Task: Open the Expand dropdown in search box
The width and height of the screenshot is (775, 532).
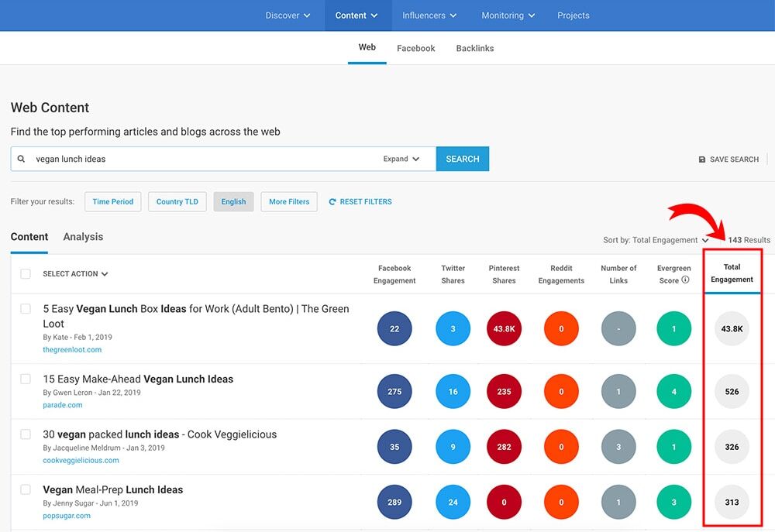Action: [401, 159]
